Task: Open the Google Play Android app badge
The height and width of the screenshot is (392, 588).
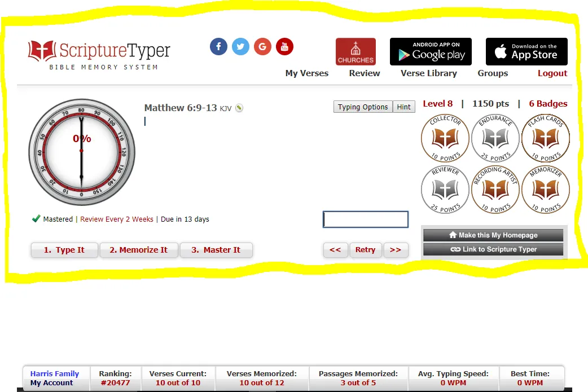Action: click(x=431, y=52)
